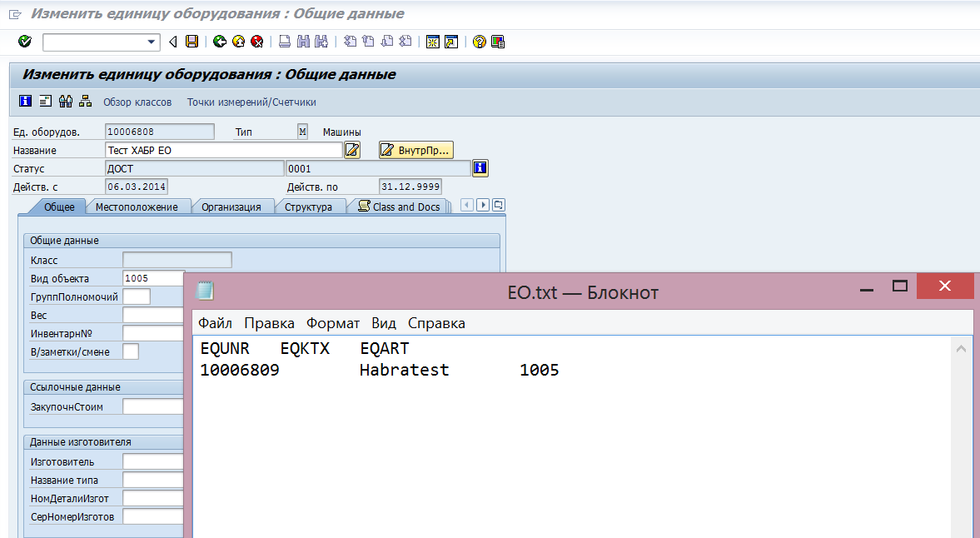Click the ЗакупочнСтоим input field

(x=154, y=406)
